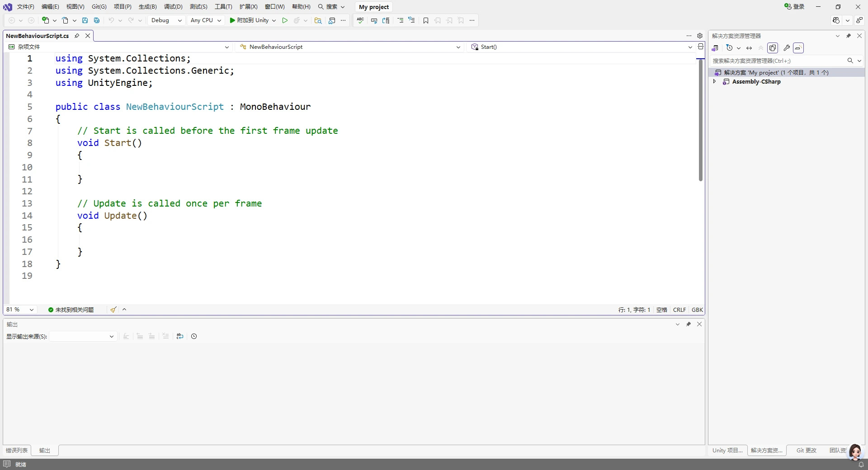
Task: Click the Find in Files folder-search icon
Action: 318,20
